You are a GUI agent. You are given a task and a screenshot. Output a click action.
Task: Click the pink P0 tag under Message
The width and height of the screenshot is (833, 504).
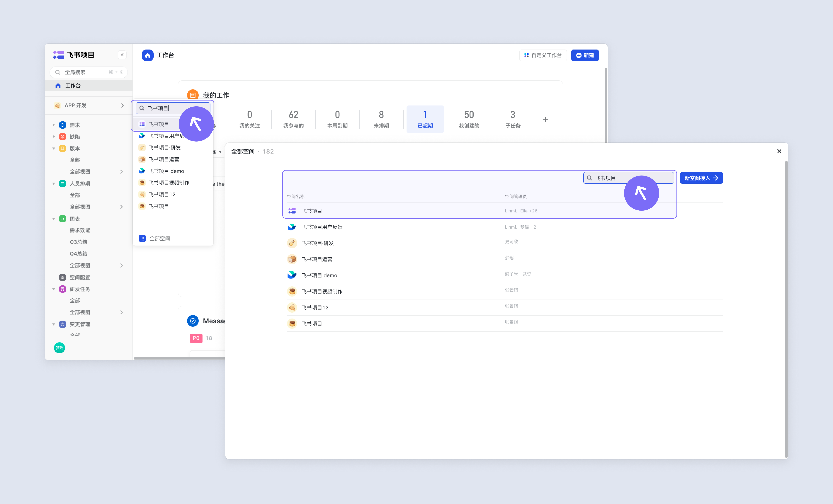[x=196, y=338]
